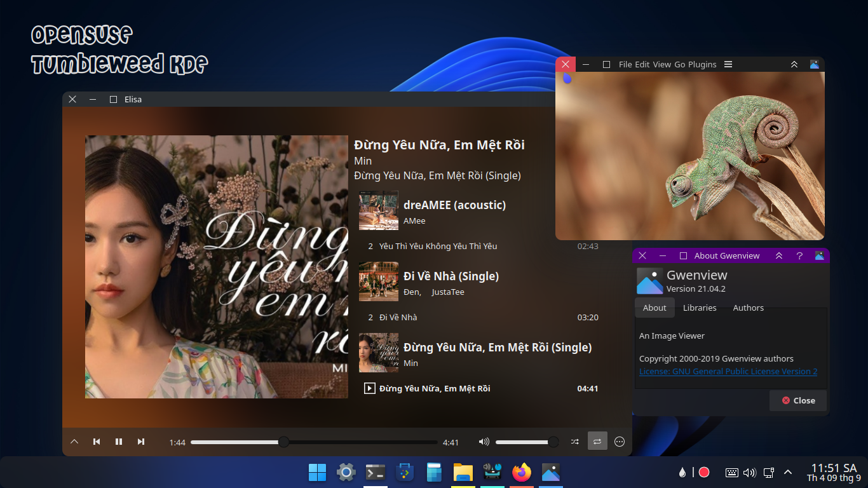
Task: Click the large album artwork in Elisa
Action: coord(217,267)
